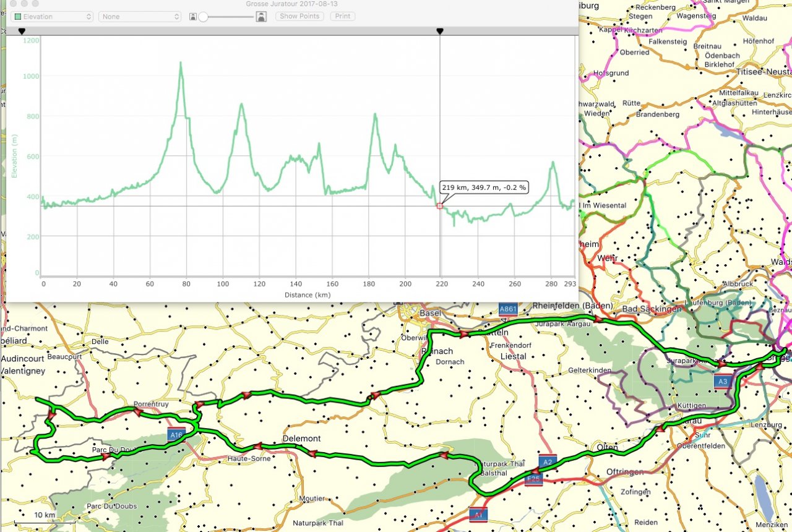
Task: Click the graph zoom slider handle
Action: click(x=203, y=17)
